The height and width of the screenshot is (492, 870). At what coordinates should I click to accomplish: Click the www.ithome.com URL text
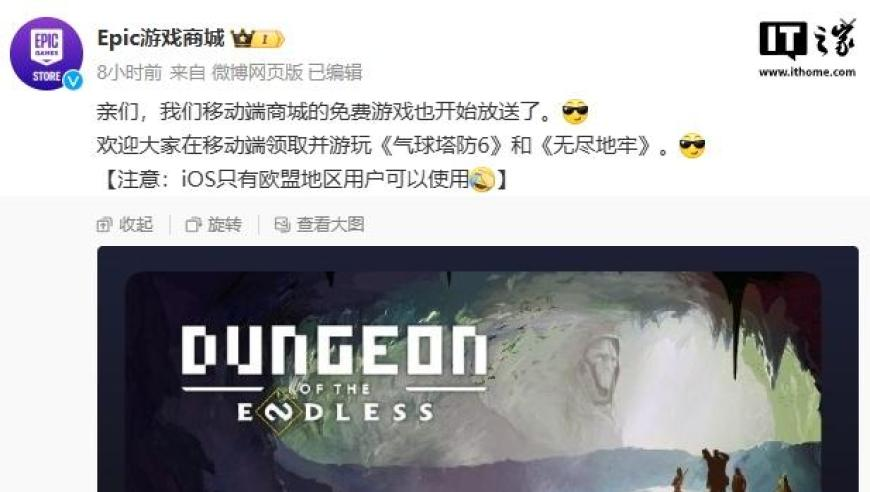coord(807,72)
